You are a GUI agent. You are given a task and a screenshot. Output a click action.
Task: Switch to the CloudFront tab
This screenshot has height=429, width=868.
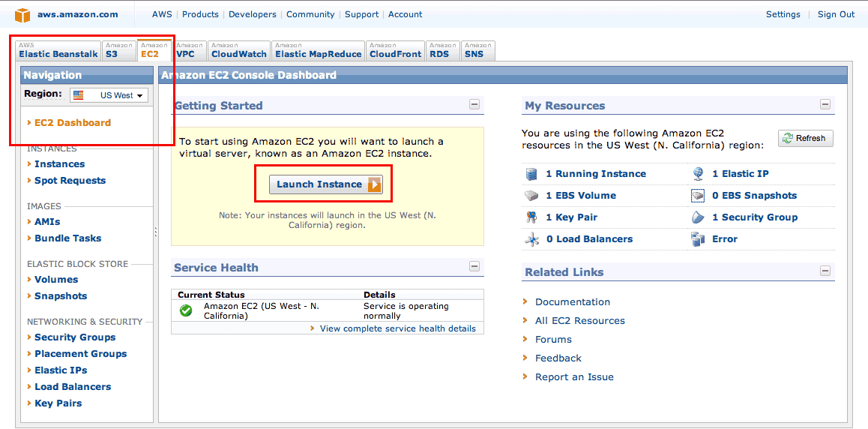click(x=396, y=50)
